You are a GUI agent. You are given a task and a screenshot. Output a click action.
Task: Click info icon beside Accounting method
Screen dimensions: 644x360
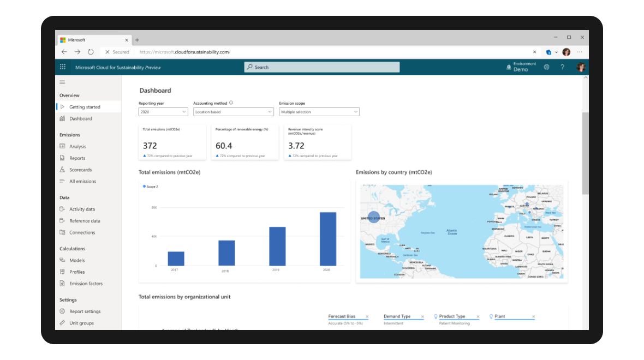click(x=231, y=103)
